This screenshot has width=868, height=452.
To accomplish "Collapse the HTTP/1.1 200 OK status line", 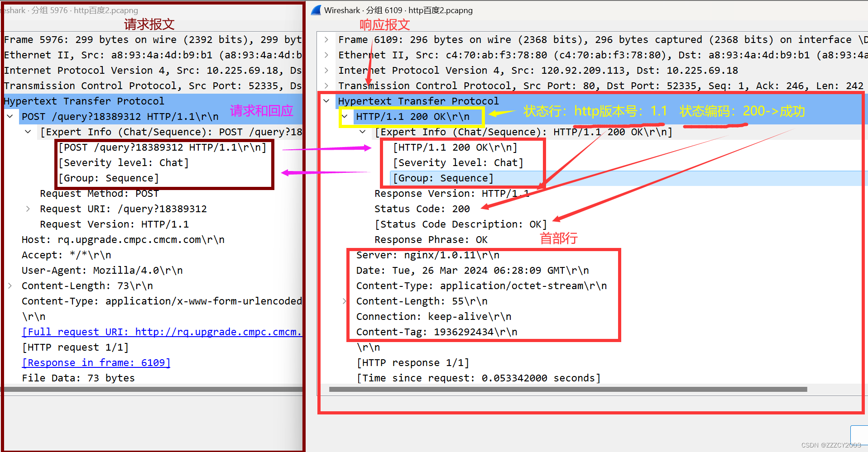I will [x=345, y=117].
